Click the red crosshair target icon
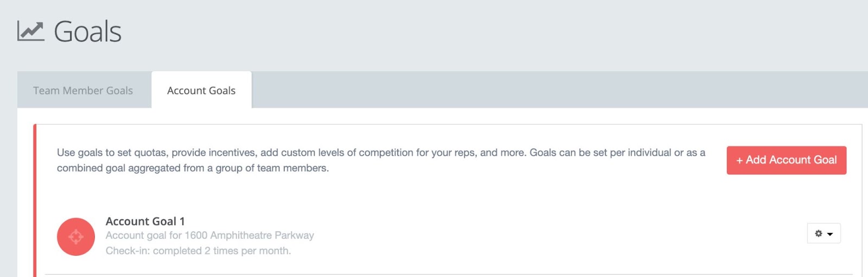 [76, 237]
